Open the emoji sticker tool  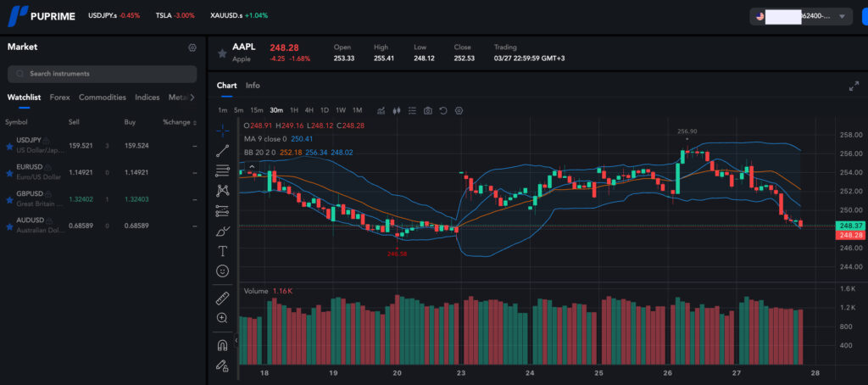[223, 271]
